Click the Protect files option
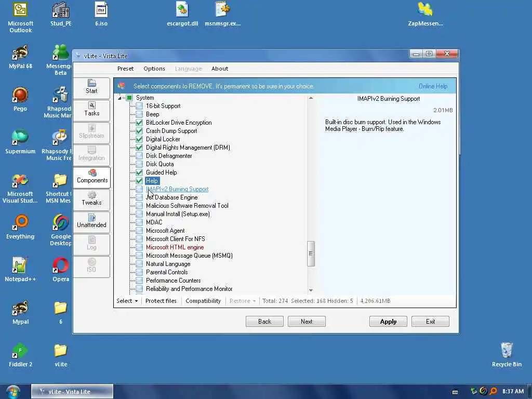The height and width of the screenshot is (399, 532). 161,301
